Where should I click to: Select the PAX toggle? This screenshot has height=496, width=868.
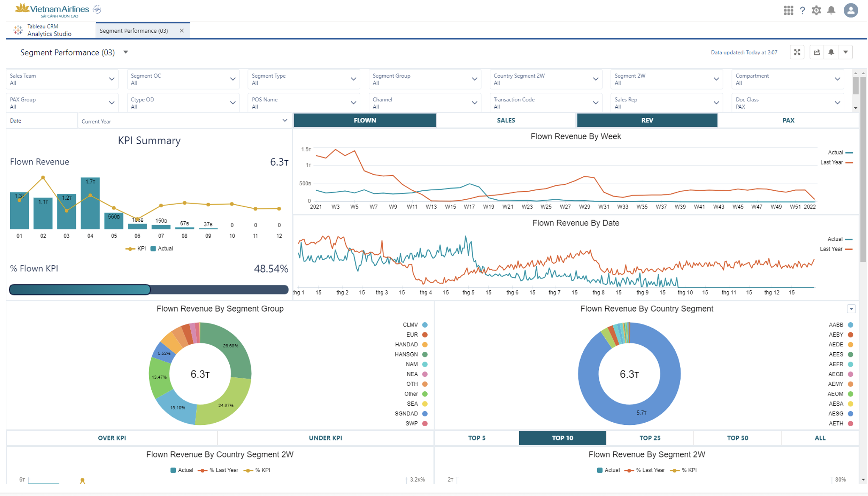(788, 120)
